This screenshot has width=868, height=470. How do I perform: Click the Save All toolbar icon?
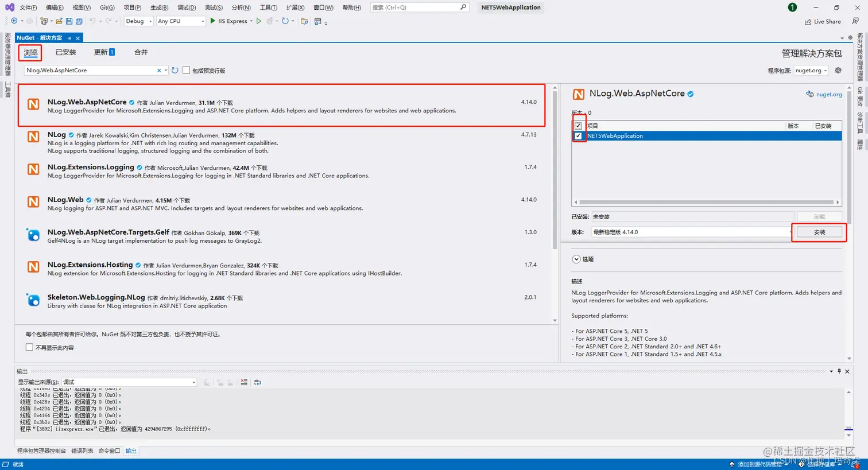[79, 21]
